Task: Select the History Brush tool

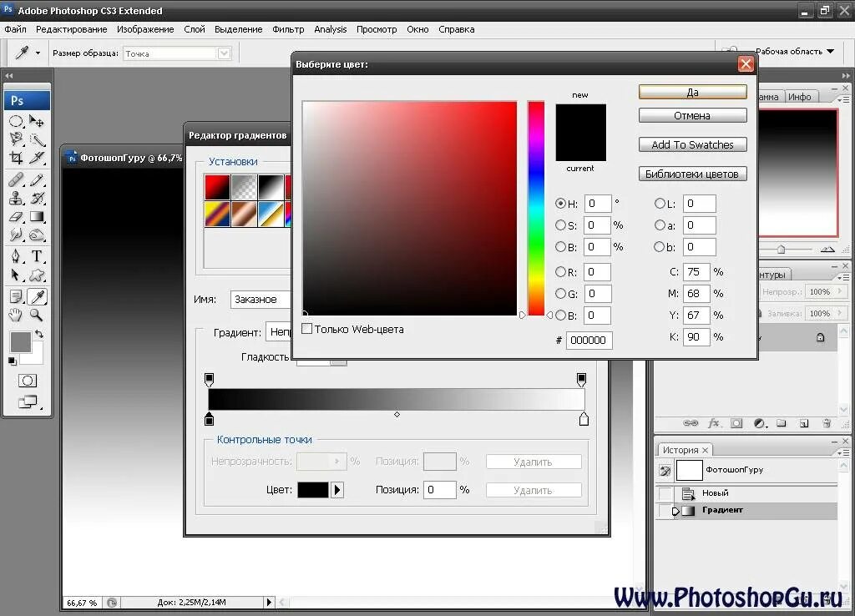Action: click(37, 198)
